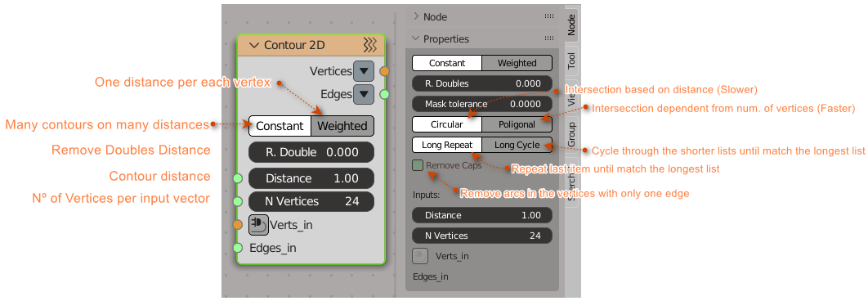Click the Contour 2D wave icon
This screenshot has height=301, width=868.
coord(369,45)
